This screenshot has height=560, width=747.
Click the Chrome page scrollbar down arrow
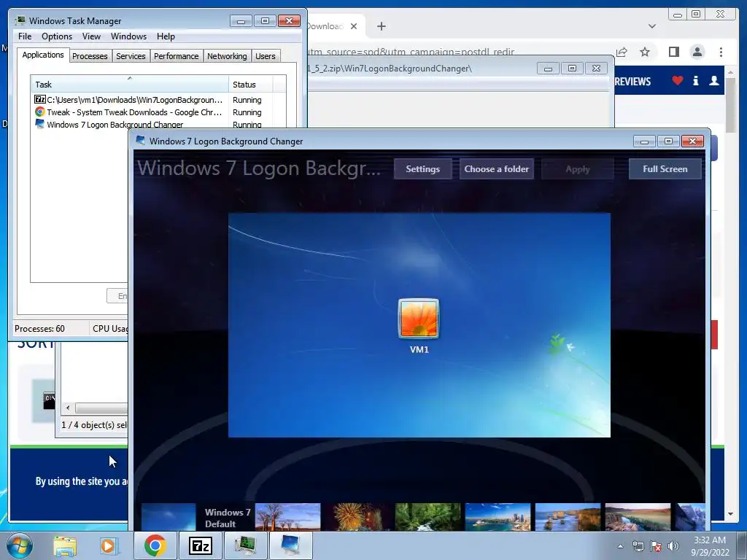point(730,514)
